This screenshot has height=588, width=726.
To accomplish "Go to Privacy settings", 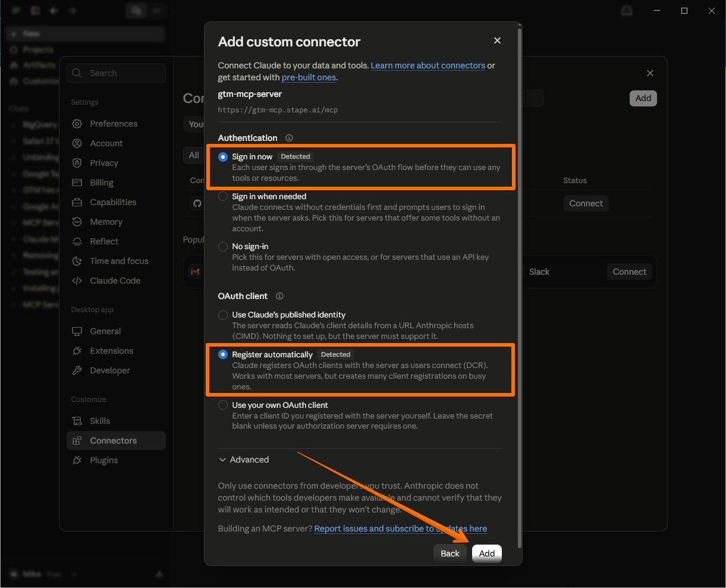I will 116,163.
